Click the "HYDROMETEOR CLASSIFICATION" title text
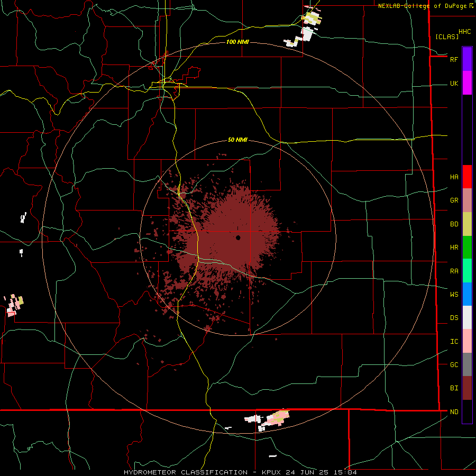This screenshot has width=476, height=476. click(186, 472)
